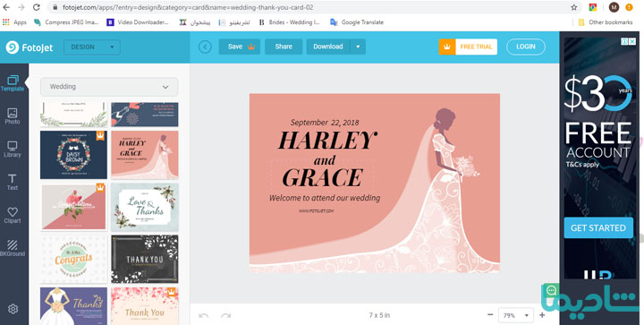
Task: Select the pink Thank You hearts template
Action: pos(145,306)
